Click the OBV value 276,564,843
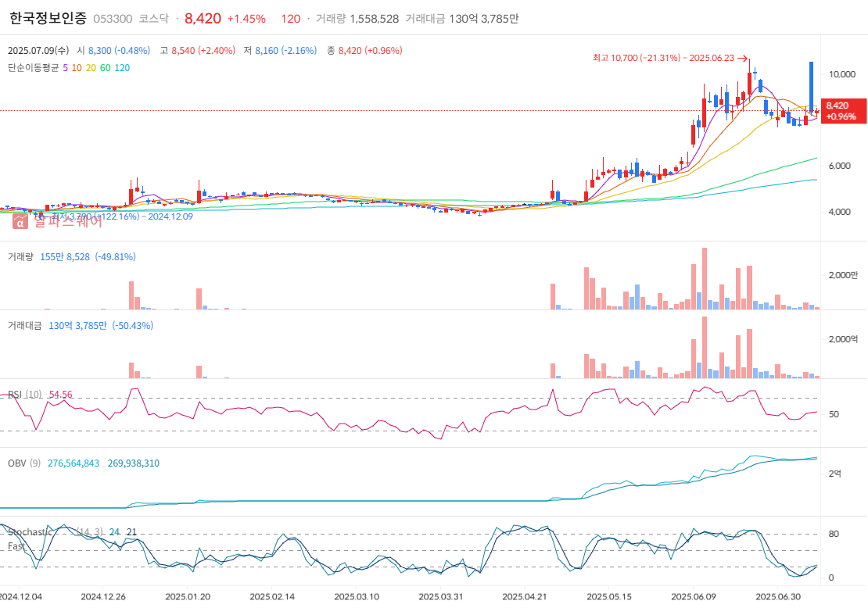 (74, 463)
